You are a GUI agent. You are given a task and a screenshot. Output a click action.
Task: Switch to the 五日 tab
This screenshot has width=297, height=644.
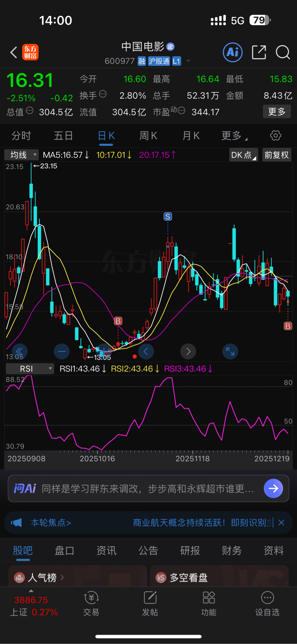(63, 136)
